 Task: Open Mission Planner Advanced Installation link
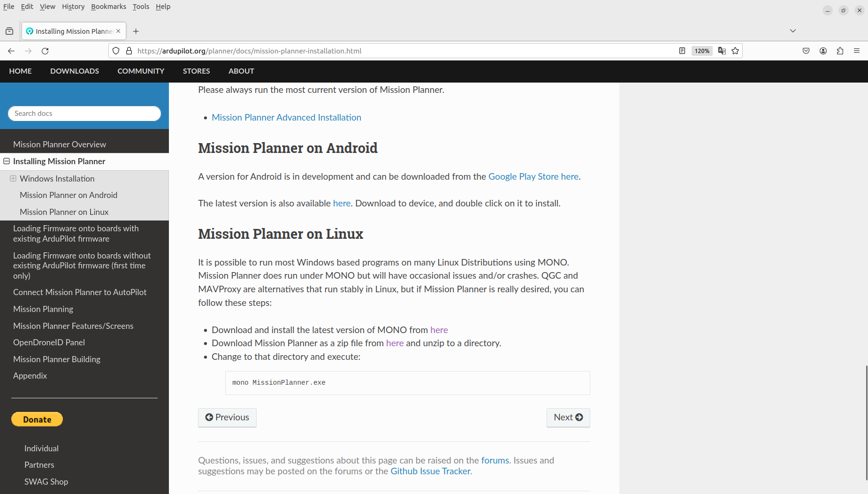tap(286, 117)
